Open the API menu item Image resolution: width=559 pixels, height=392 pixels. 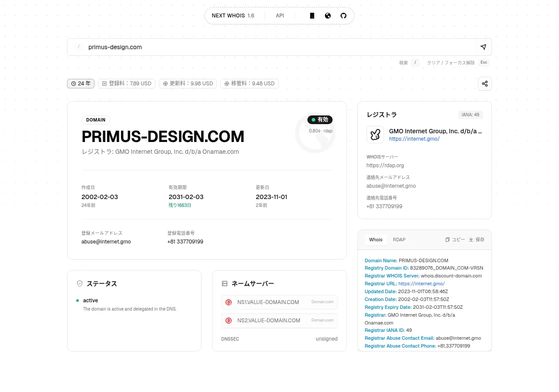(x=280, y=16)
